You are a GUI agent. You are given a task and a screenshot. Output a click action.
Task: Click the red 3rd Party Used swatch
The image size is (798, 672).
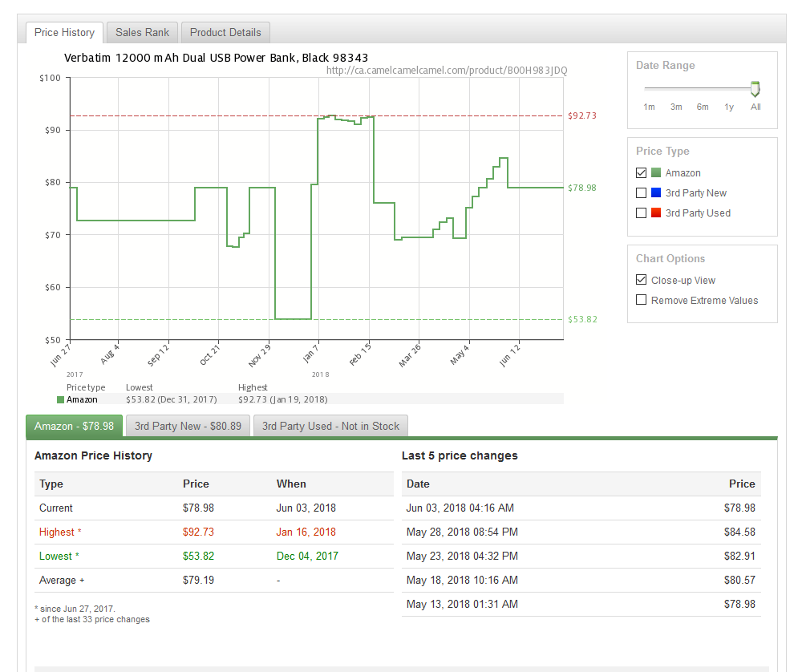click(656, 213)
